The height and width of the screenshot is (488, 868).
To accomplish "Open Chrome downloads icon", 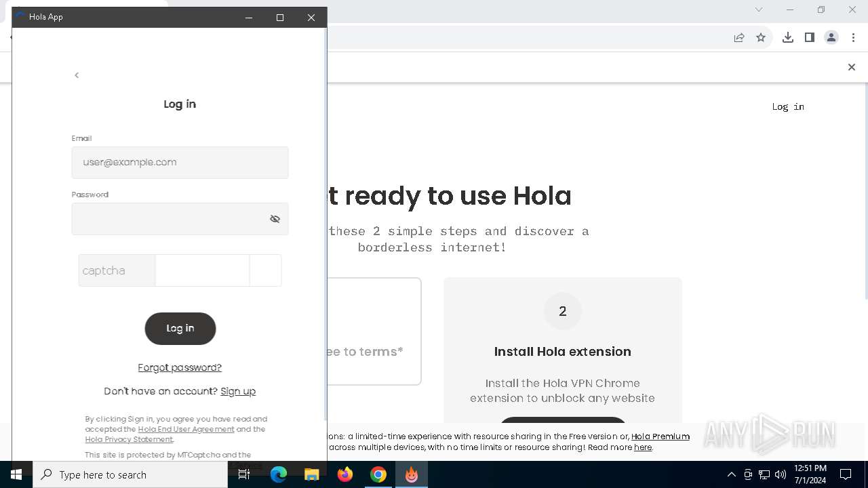I will [x=788, y=38].
